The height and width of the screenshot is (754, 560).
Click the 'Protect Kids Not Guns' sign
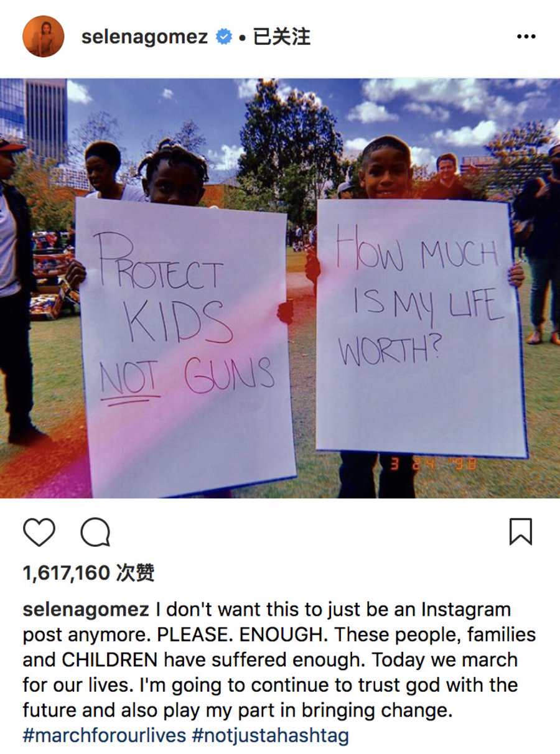point(185,345)
